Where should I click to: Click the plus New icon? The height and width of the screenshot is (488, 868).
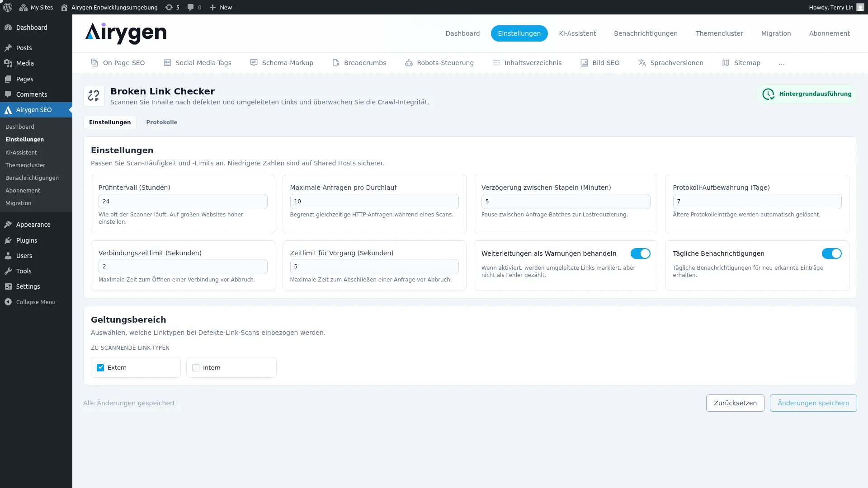click(x=212, y=7)
